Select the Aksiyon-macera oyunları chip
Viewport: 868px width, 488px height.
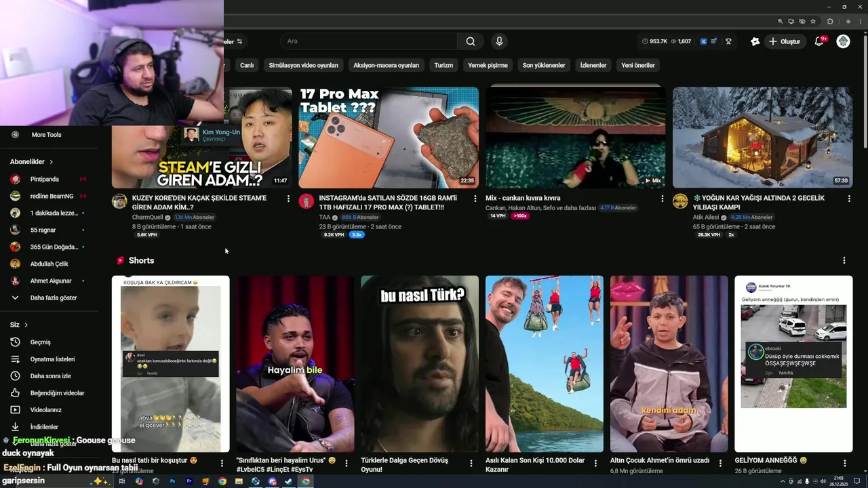pos(386,65)
